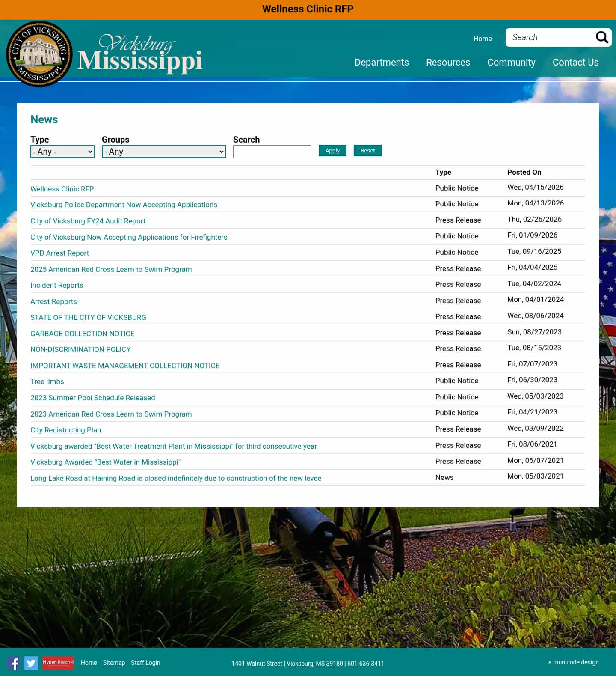This screenshot has height=676, width=616.
Task: Click the Hyper-Reach badge in footer
Action: tap(59, 663)
